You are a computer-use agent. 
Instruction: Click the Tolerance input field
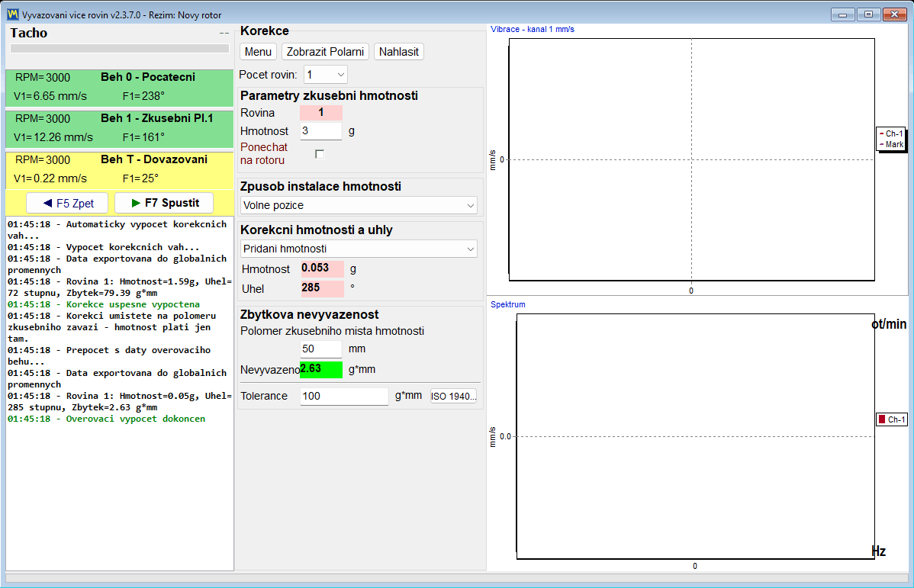(344, 397)
